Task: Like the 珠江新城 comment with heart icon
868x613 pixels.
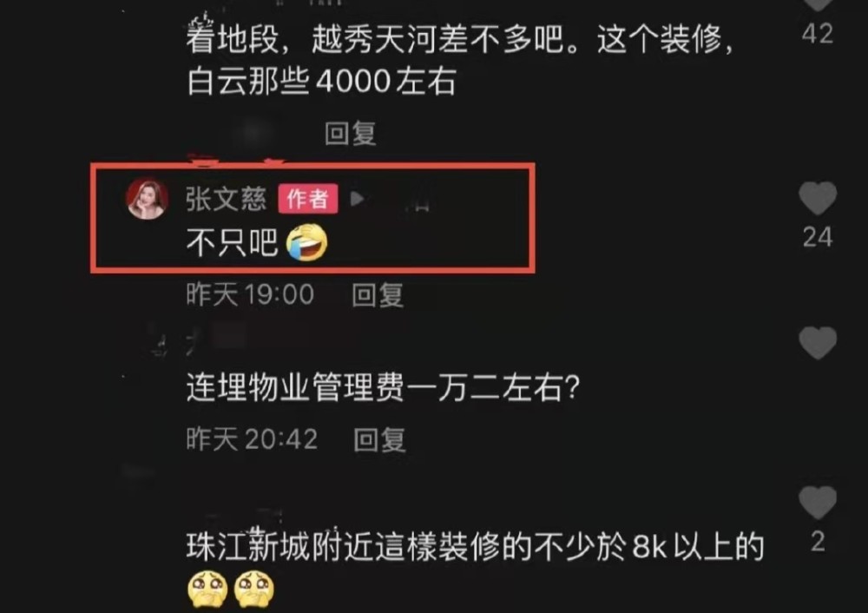Action: pyautogui.click(x=818, y=503)
